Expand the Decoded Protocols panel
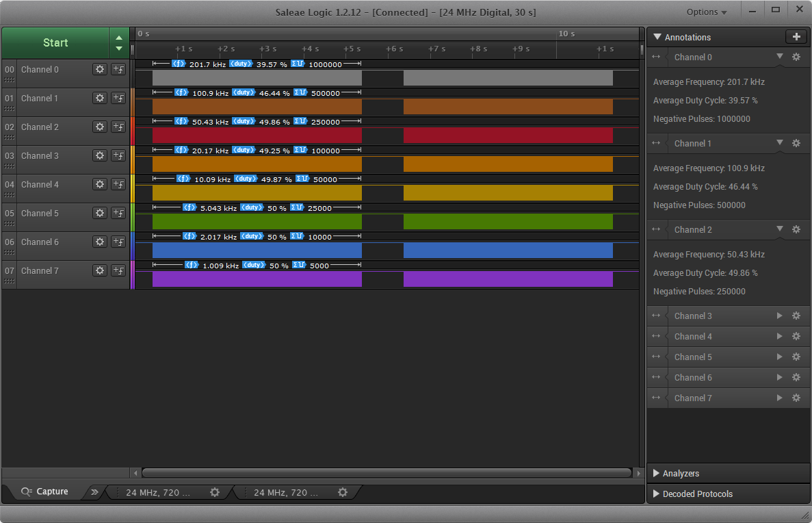The width and height of the screenshot is (812, 523). coord(697,494)
